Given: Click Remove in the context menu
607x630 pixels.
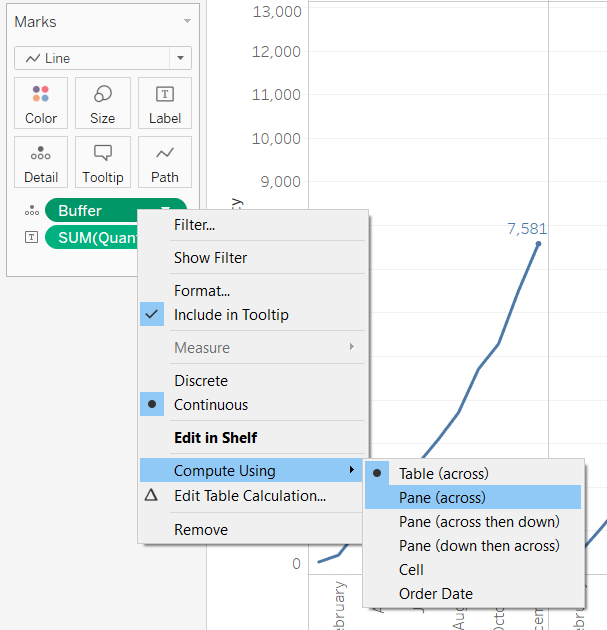Looking at the screenshot, I should pos(201,530).
